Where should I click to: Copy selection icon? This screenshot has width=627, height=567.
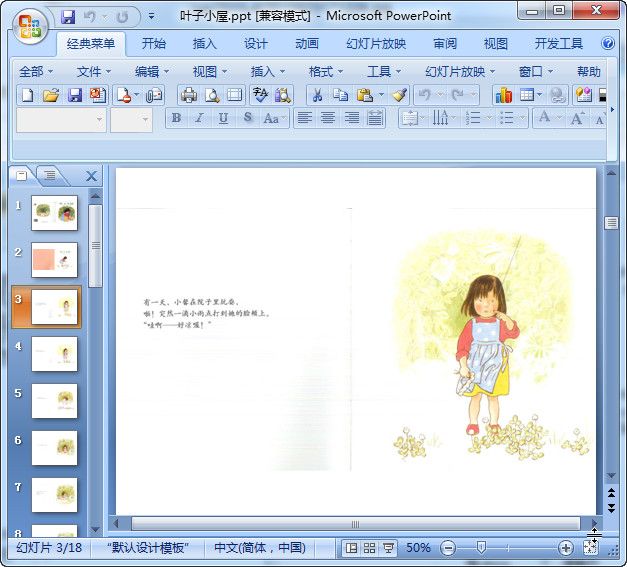click(x=340, y=95)
